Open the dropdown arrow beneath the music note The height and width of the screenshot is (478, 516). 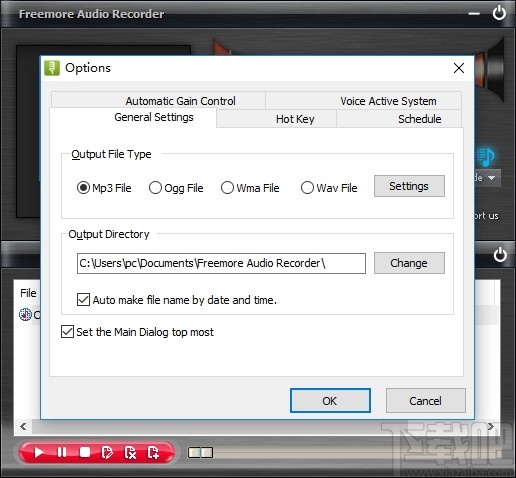pyautogui.click(x=491, y=178)
